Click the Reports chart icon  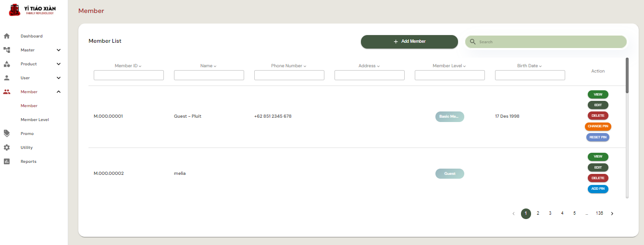pyautogui.click(x=7, y=161)
